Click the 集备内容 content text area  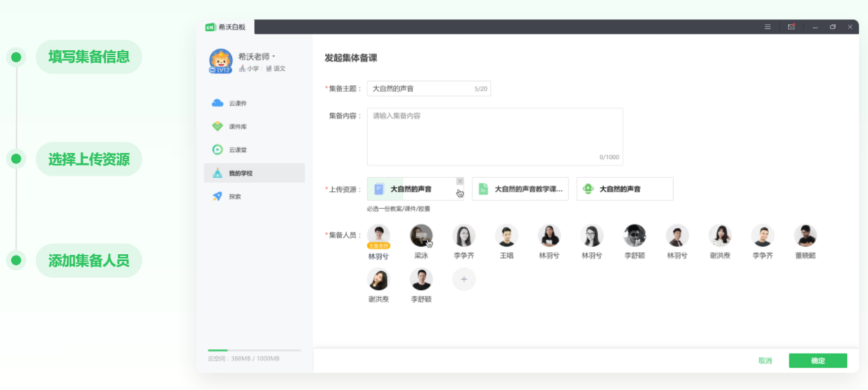point(495,136)
